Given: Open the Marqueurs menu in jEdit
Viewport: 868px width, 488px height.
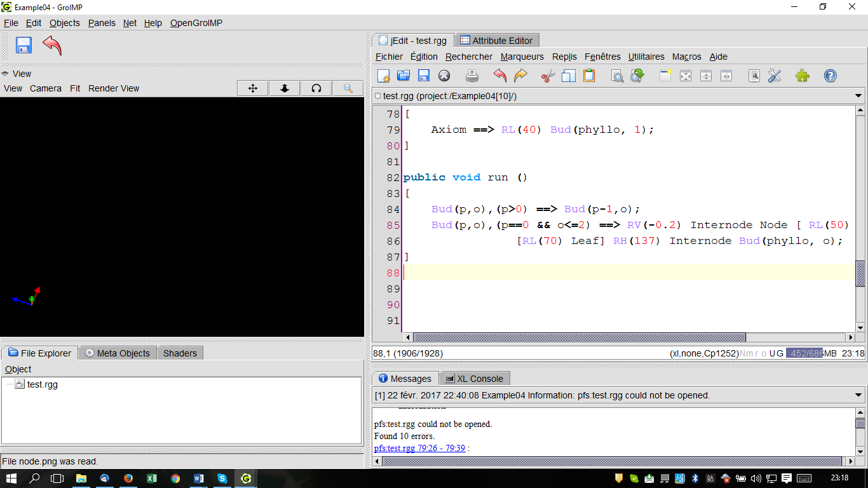Looking at the screenshot, I should pyautogui.click(x=522, y=57).
